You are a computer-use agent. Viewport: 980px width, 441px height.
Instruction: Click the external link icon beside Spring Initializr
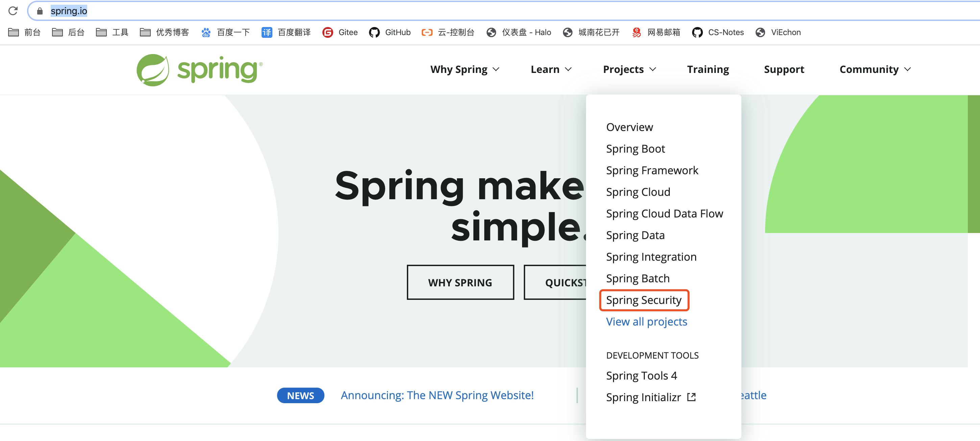pyautogui.click(x=691, y=397)
